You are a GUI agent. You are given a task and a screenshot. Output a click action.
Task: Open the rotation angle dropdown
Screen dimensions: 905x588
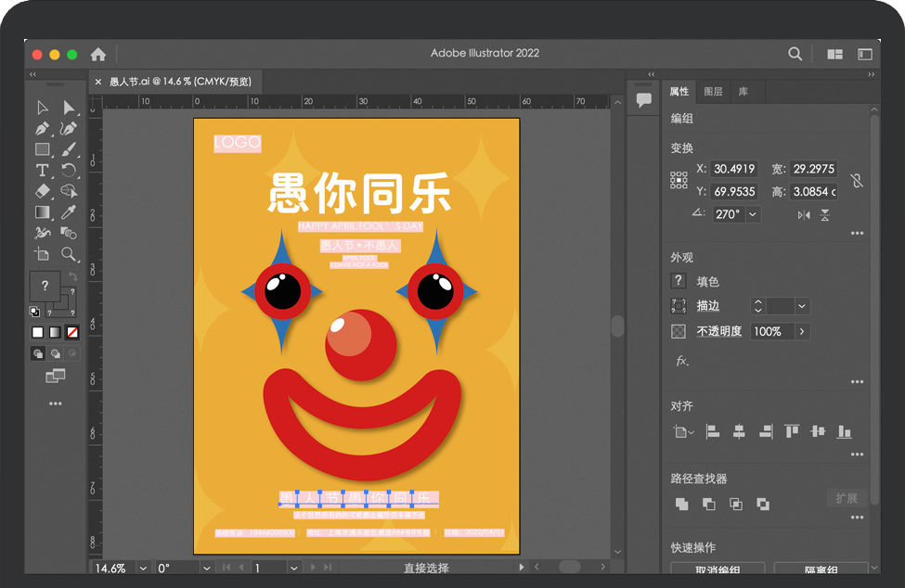coord(752,214)
